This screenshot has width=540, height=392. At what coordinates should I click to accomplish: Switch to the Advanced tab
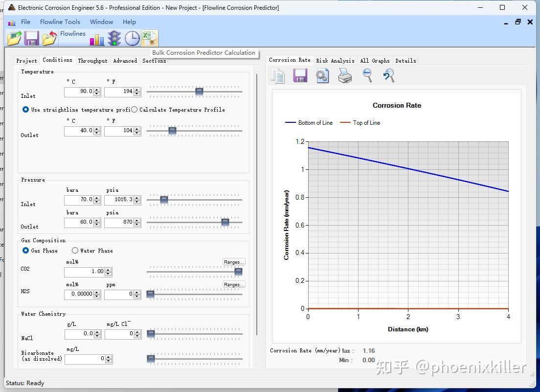point(125,61)
